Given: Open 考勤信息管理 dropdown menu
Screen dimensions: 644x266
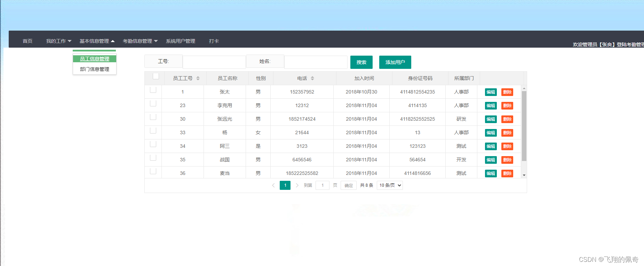Looking at the screenshot, I should point(140,41).
